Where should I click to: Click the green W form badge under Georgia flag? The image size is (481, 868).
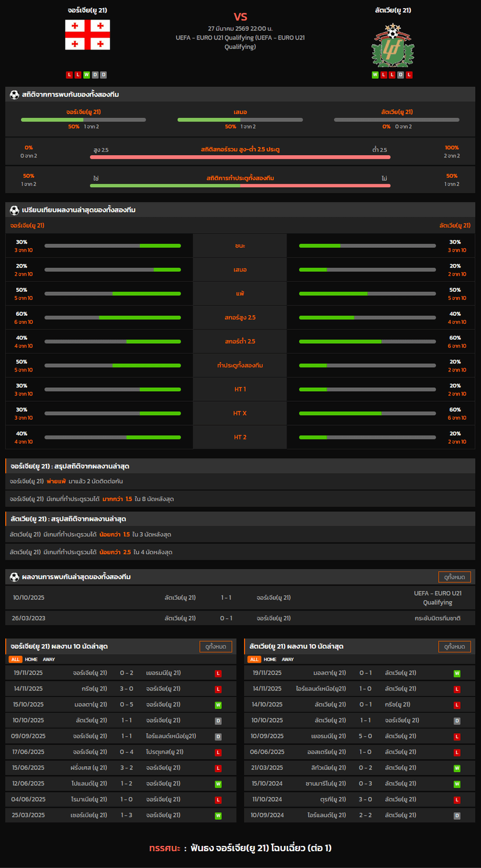[87, 75]
